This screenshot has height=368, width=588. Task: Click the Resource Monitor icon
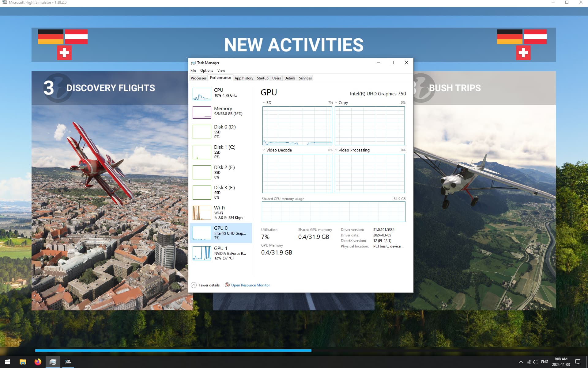227,285
